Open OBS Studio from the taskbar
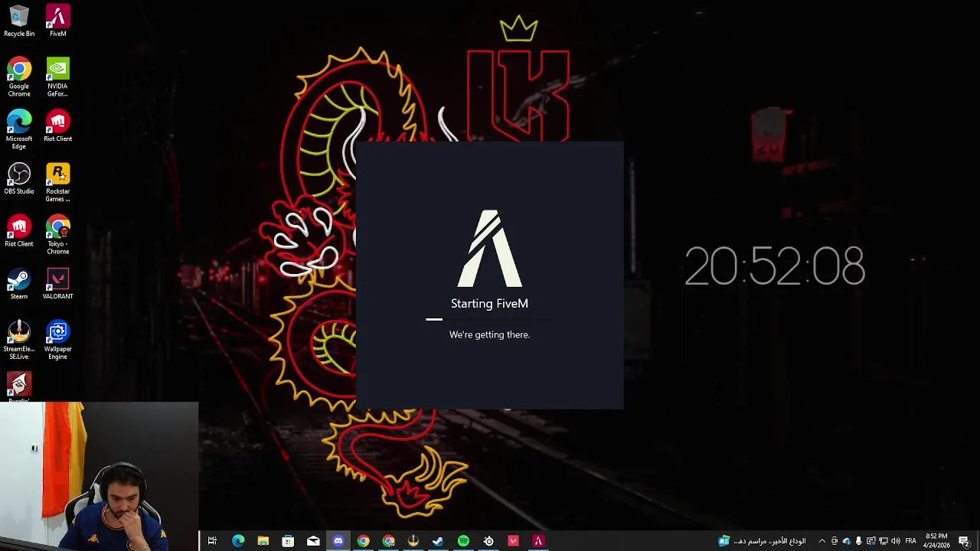The image size is (980, 551). point(488,541)
